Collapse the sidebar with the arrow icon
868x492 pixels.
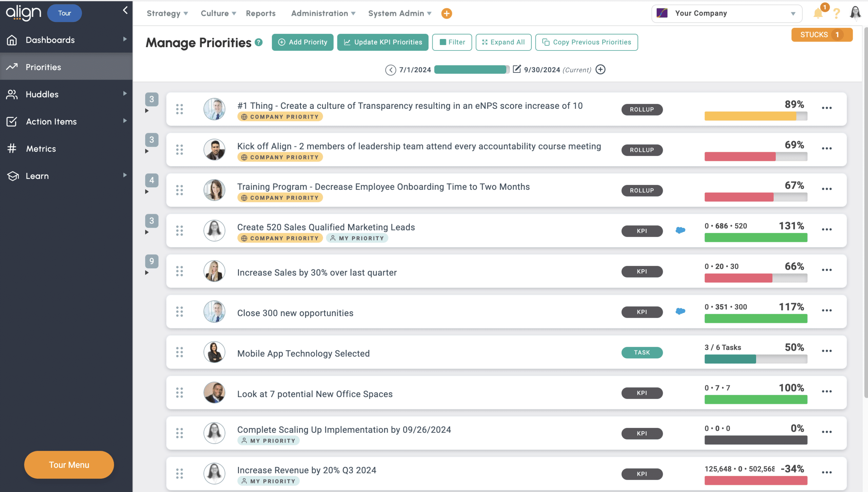click(x=125, y=10)
